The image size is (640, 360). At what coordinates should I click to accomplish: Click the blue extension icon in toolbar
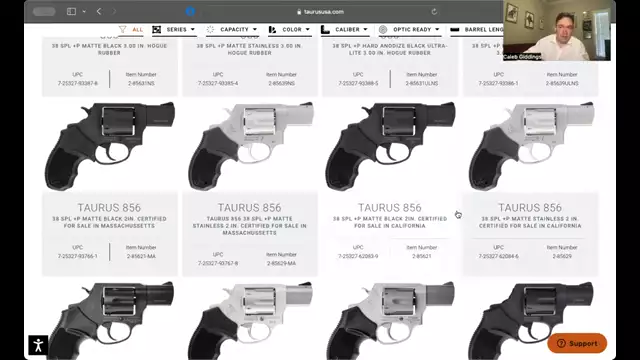point(190,11)
